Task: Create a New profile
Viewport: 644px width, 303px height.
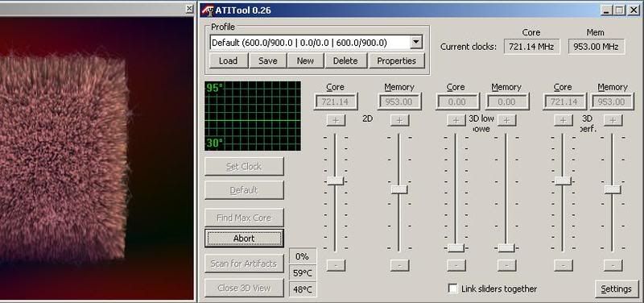Action: coord(305,61)
